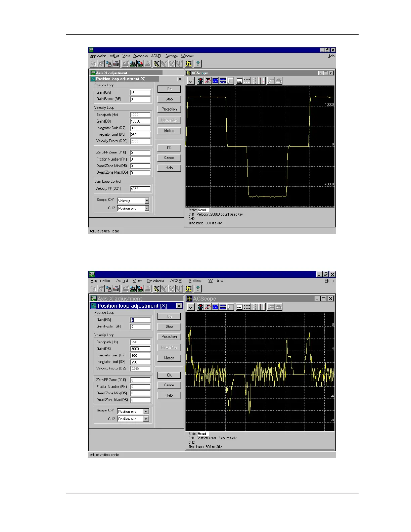This screenshot has width=411, height=532.
Task: Select single waveform icon in top ACScope toolbar
Action: click(215, 81)
